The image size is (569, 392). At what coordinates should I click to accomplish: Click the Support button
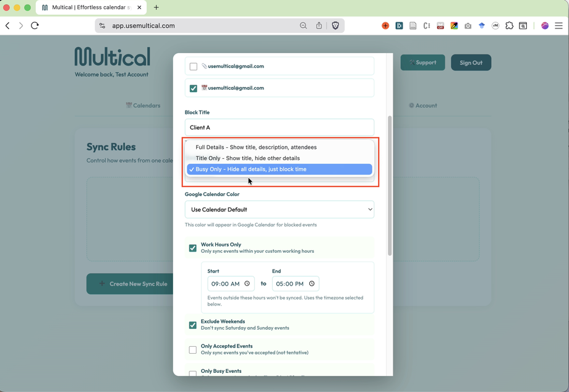click(423, 62)
